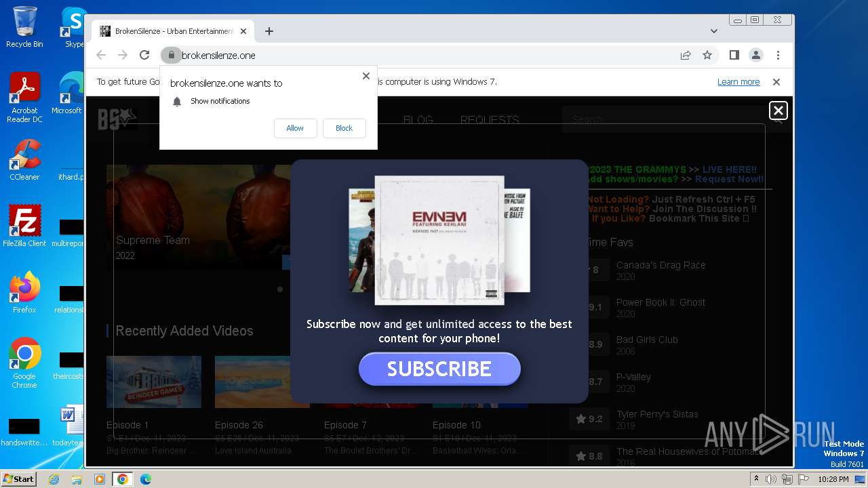Open the browser side panel icon
868x488 pixels.
[x=734, y=56]
